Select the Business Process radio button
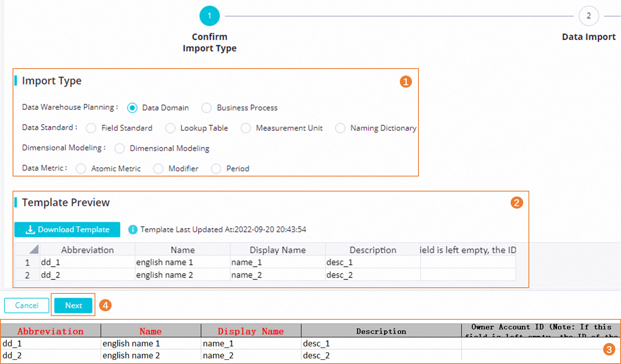 207,108
